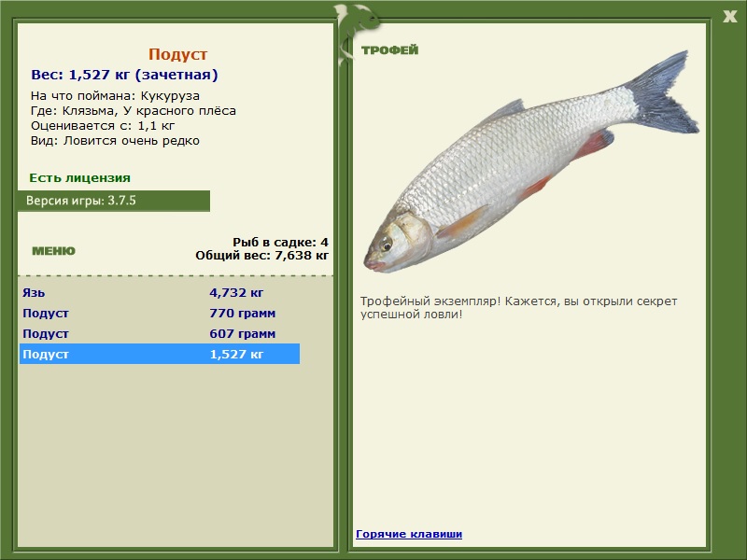The height and width of the screenshot is (560, 747).
Task: Click the Рыб в садке: 4 counter
Action: (281, 243)
